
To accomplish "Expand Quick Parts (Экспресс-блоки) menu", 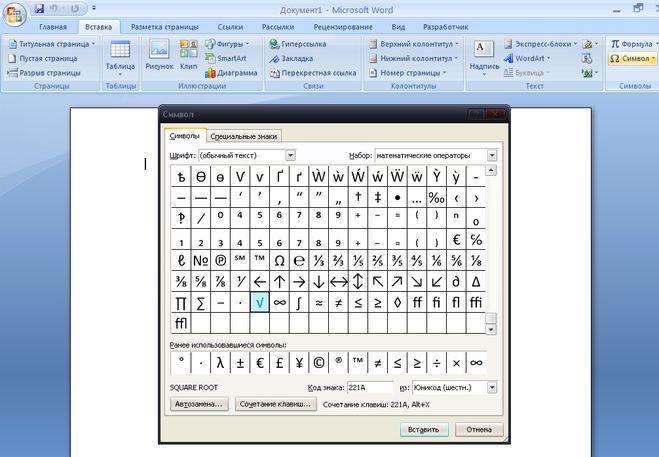I will click(x=541, y=44).
